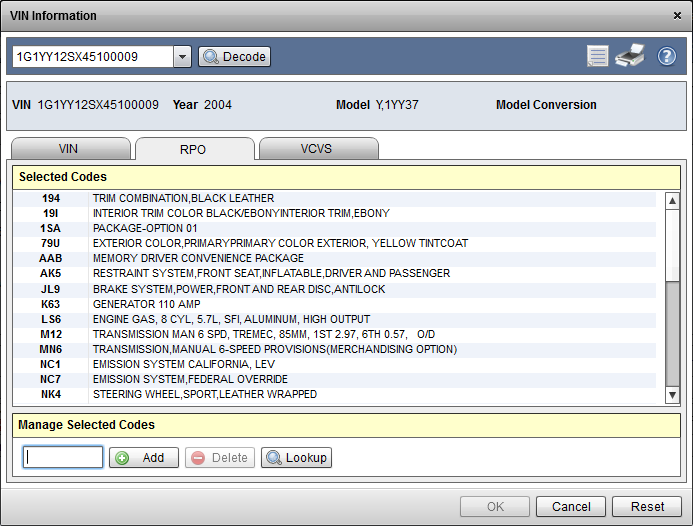Click the Manage Selected Codes header
Viewport: 693px width, 526px height.
point(346,425)
